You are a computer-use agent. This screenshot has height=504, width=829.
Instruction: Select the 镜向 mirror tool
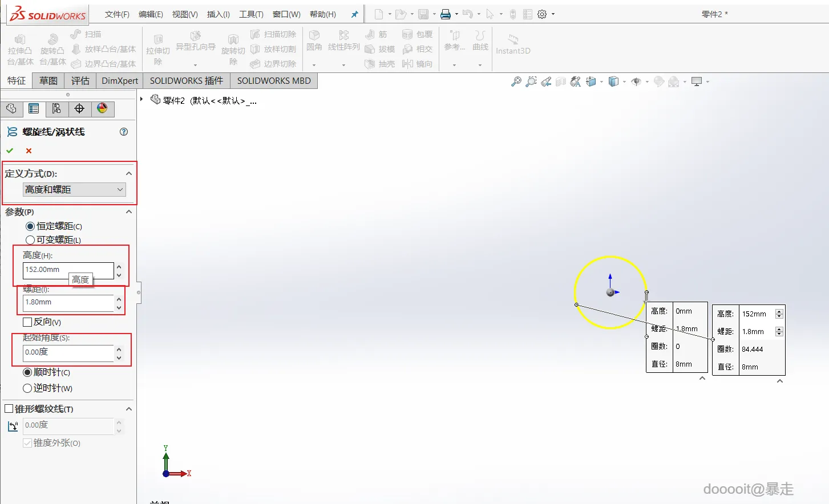pyautogui.click(x=418, y=64)
